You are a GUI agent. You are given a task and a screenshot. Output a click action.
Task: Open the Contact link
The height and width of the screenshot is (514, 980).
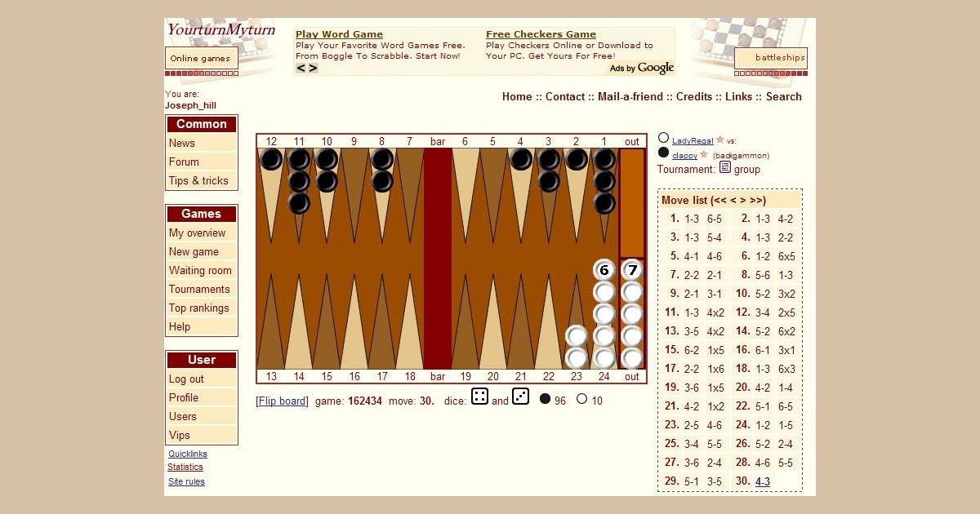[565, 96]
